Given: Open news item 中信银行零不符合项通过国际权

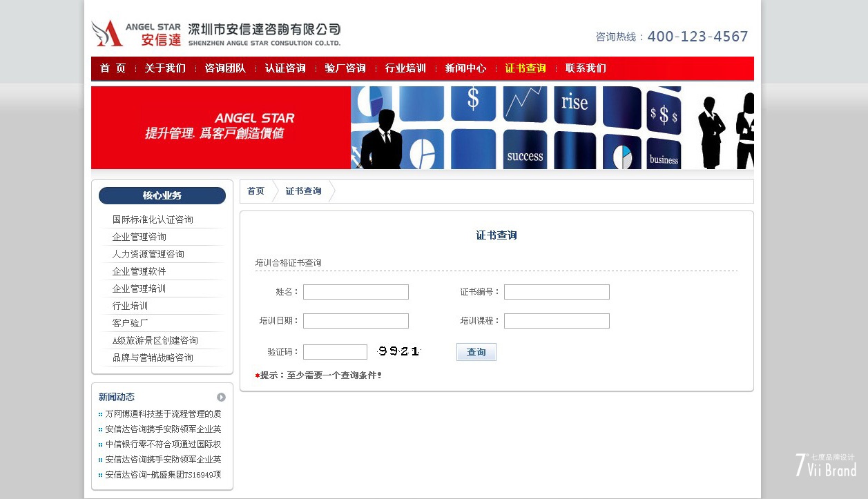Looking at the screenshot, I should coord(163,444).
